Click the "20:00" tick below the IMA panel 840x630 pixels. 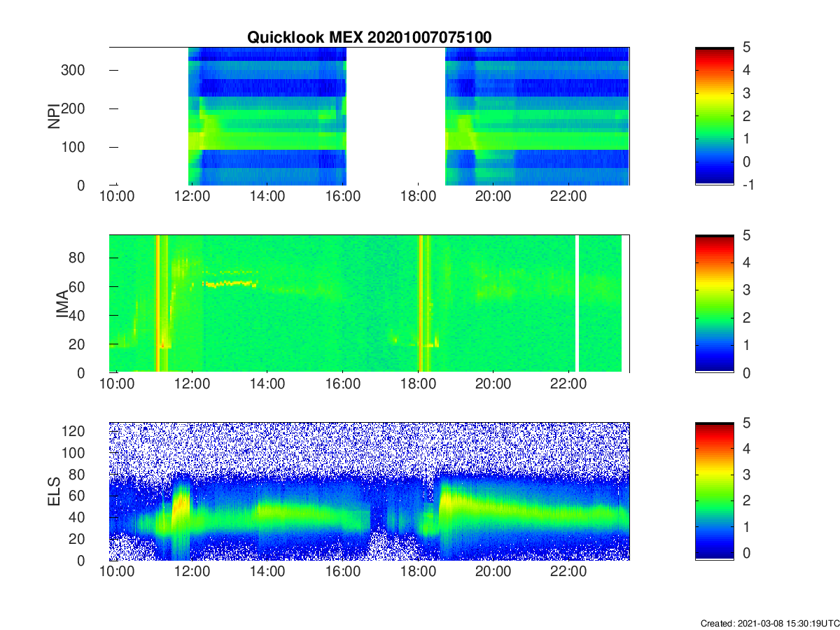(493, 384)
